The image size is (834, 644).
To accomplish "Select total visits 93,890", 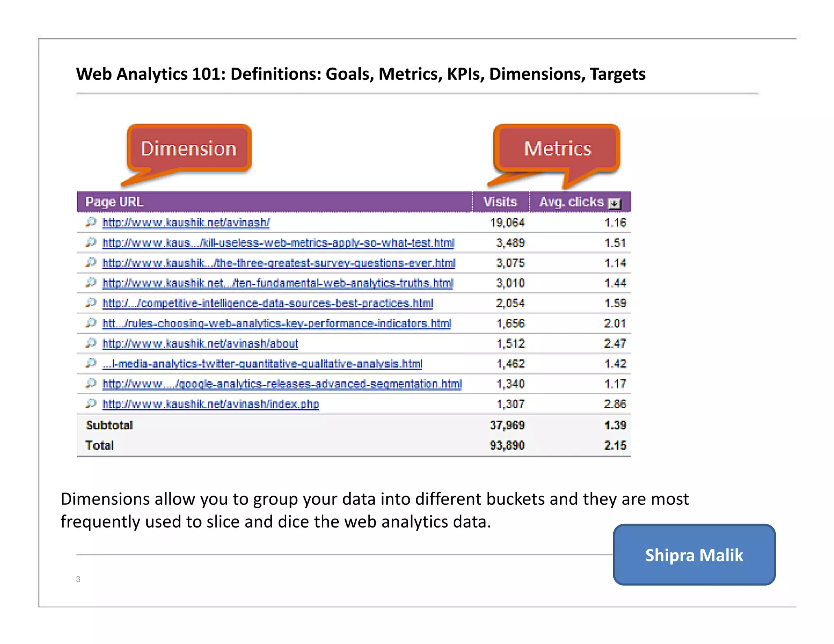I will pos(507,445).
